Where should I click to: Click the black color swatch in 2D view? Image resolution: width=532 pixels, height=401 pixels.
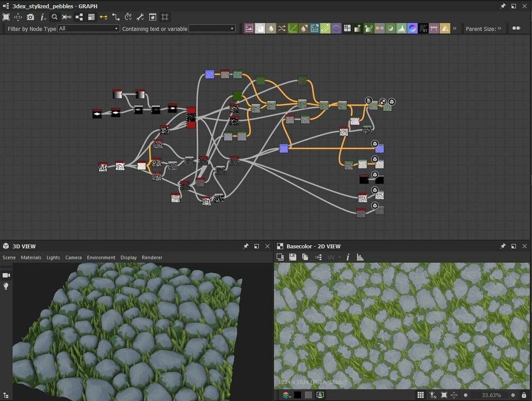tap(297, 395)
